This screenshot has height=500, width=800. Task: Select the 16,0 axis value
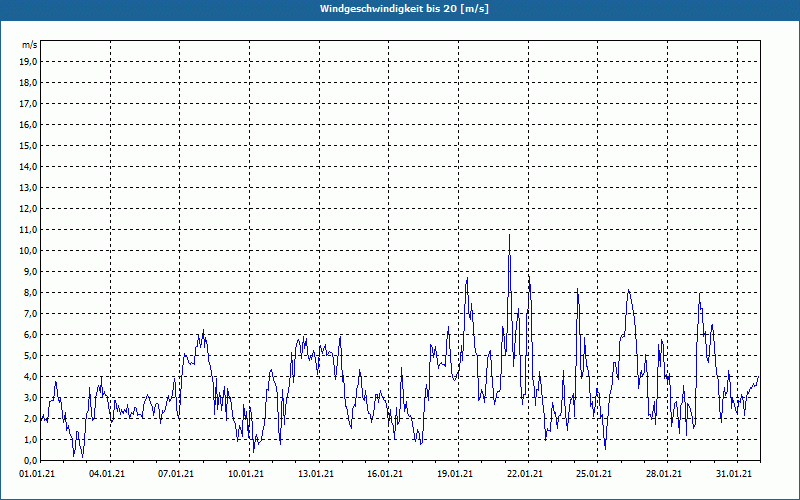coord(28,124)
